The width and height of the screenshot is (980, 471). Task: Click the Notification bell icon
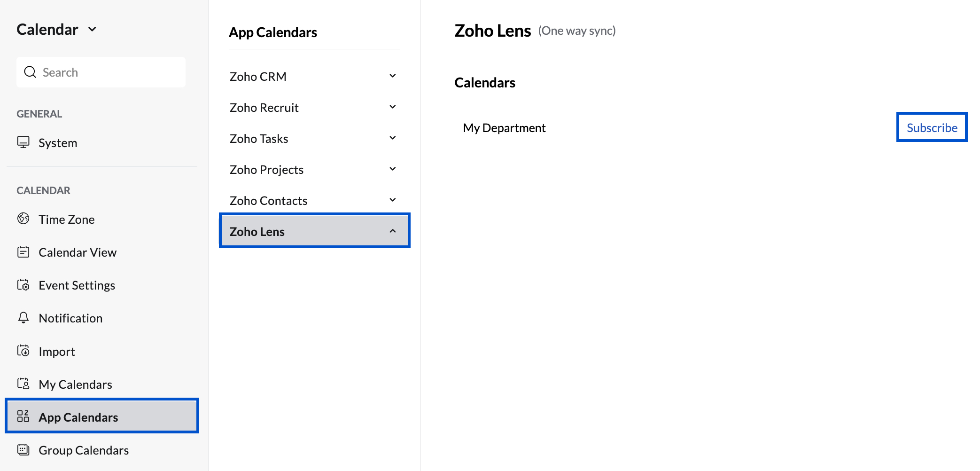coord(23,318)
